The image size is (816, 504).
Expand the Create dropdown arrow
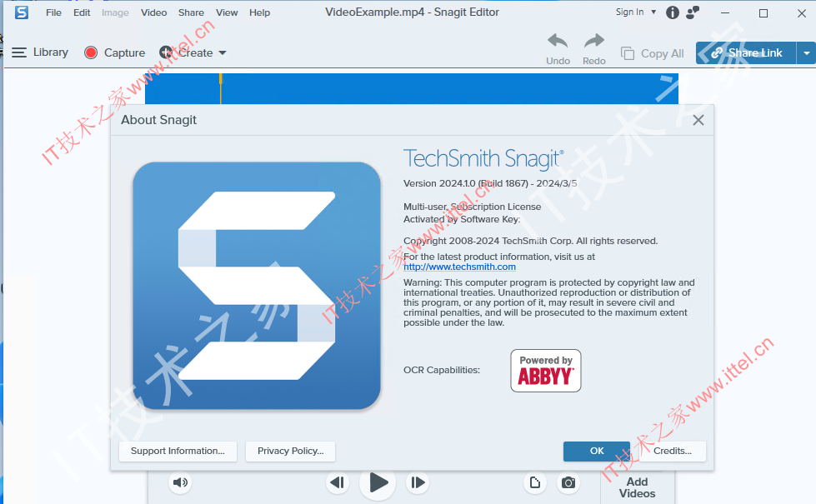click(223, 53)
